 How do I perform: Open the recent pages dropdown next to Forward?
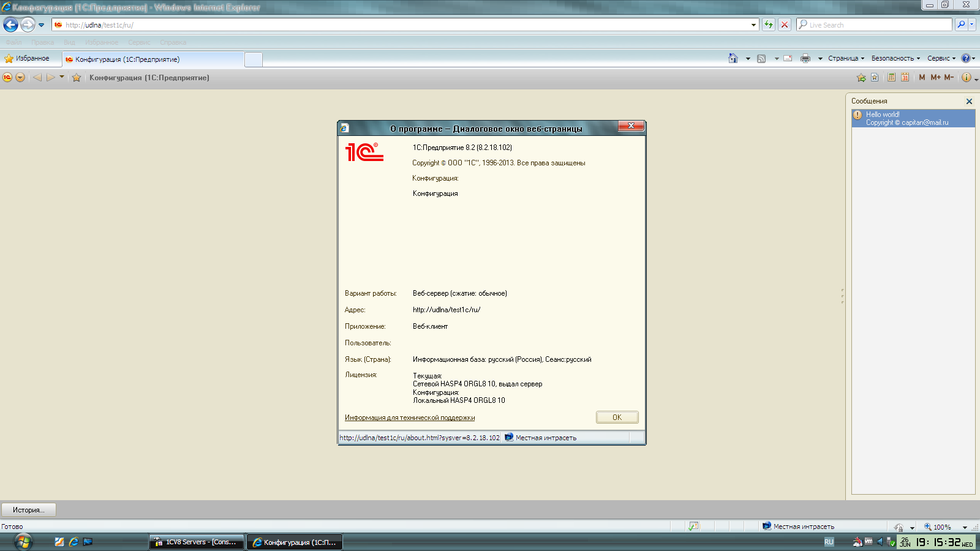(42, 25)
